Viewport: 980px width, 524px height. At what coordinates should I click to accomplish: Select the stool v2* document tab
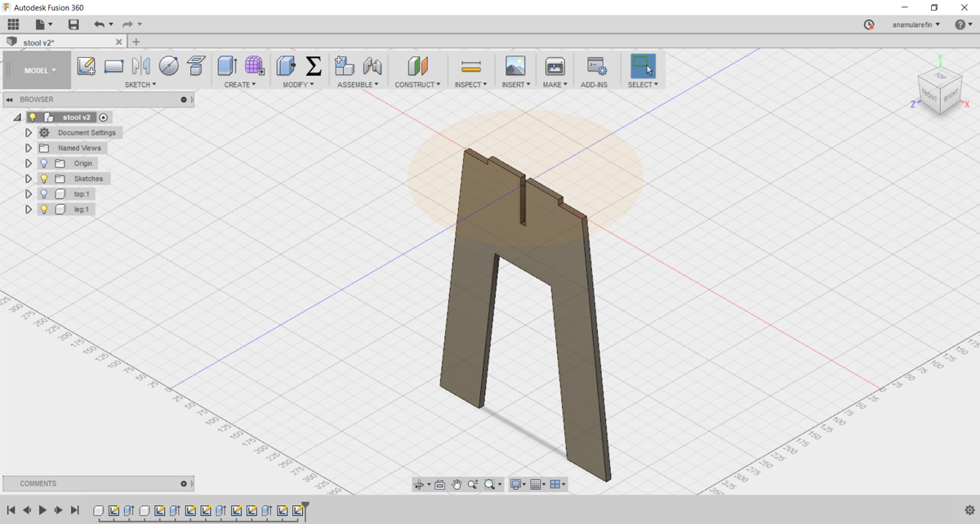click(64, 42)
